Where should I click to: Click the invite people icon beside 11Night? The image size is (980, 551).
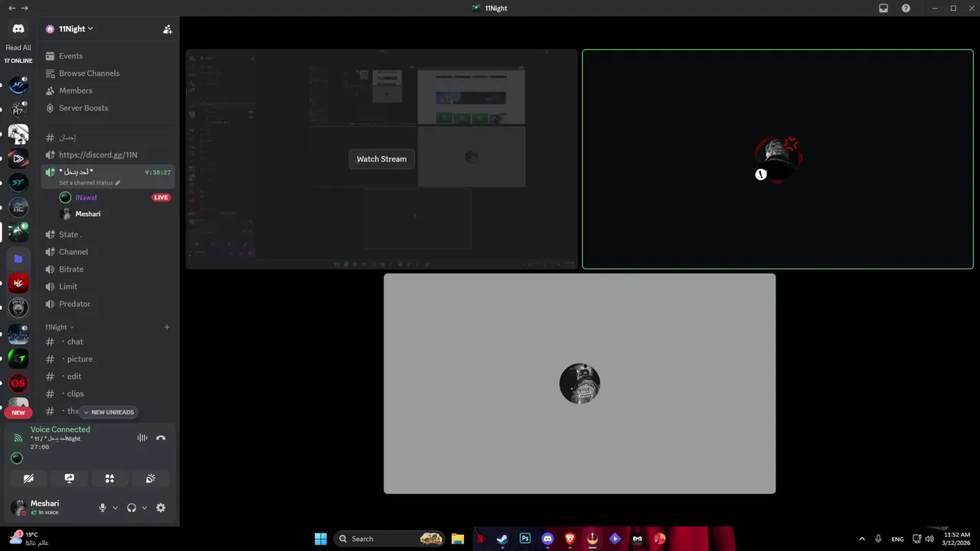tap(168, 29)
